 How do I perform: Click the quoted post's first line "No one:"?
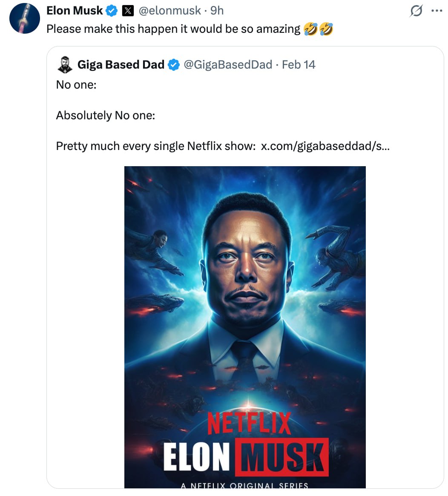76,85
